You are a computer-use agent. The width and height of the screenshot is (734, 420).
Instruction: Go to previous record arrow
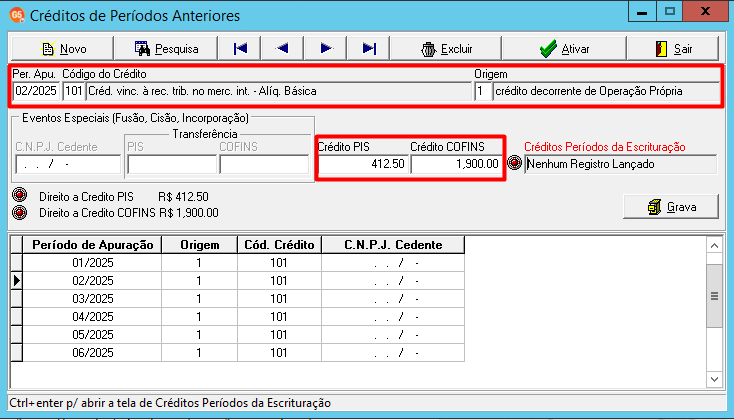(x=282, y=49)
